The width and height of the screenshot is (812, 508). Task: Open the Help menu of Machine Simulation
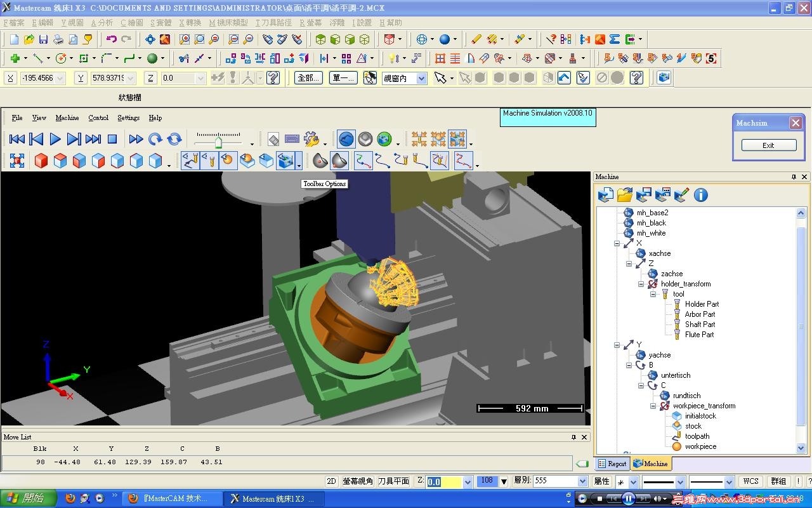coord(155,117)
